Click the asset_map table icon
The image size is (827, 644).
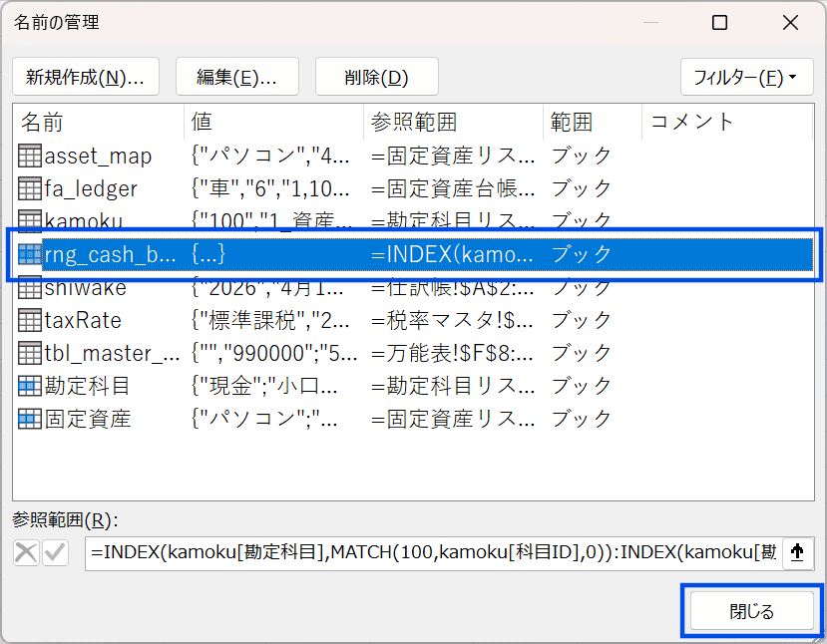[x=29, y=156]
